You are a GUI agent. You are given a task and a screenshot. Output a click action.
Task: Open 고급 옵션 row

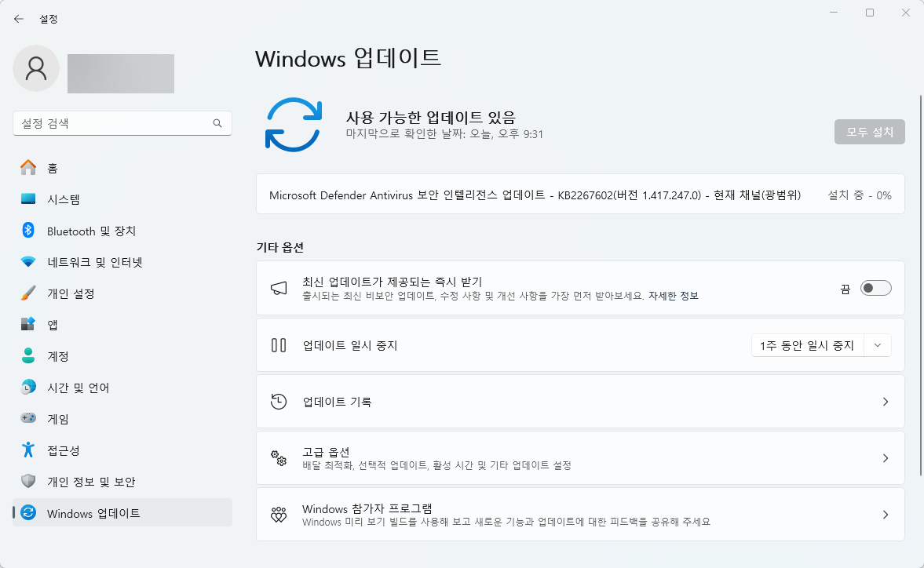[580, 458]
